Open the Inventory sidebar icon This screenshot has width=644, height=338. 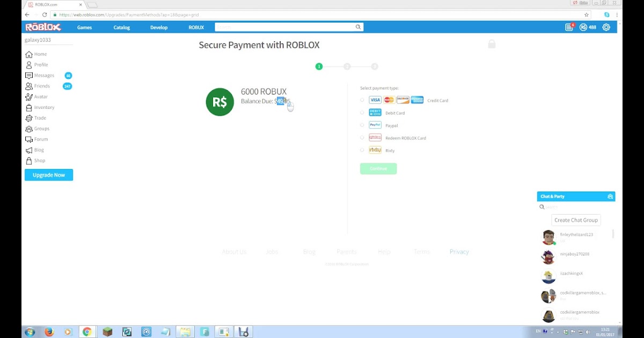tap(29, 107)
